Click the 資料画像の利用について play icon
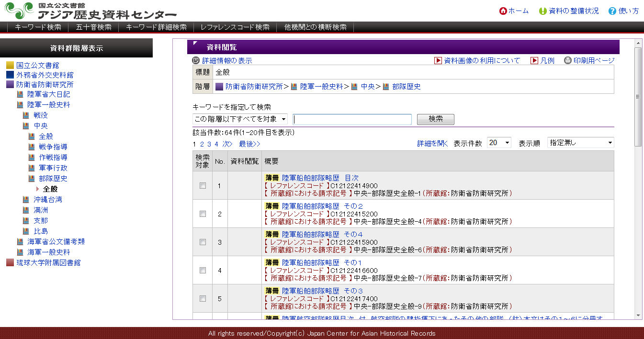The width and height of the screenshot is (644, 339). 438,60
